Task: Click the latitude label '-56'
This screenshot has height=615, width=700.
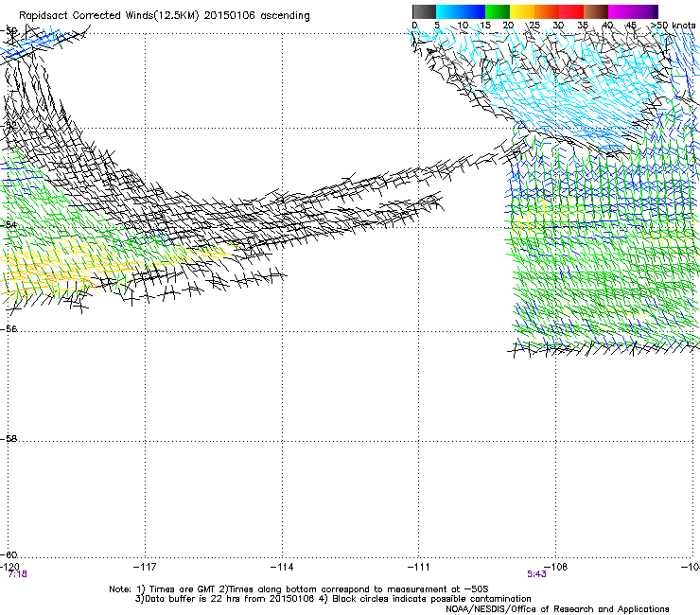Action: (x=9, y=328)
